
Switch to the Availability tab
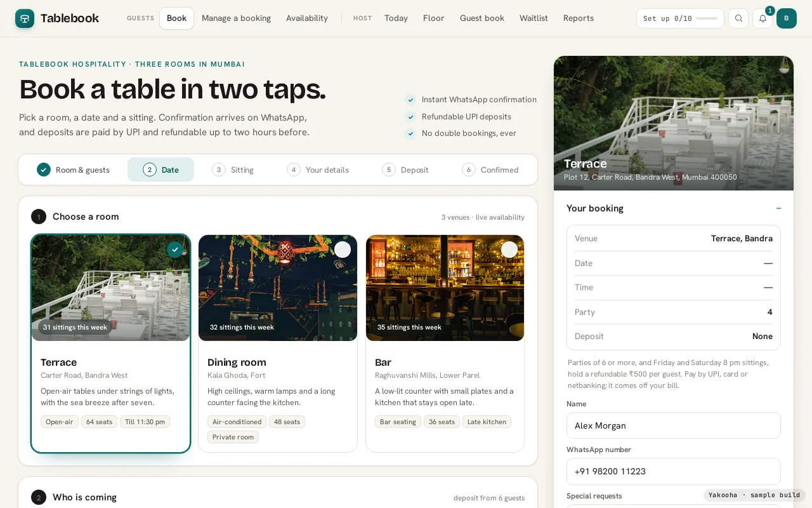307,18
